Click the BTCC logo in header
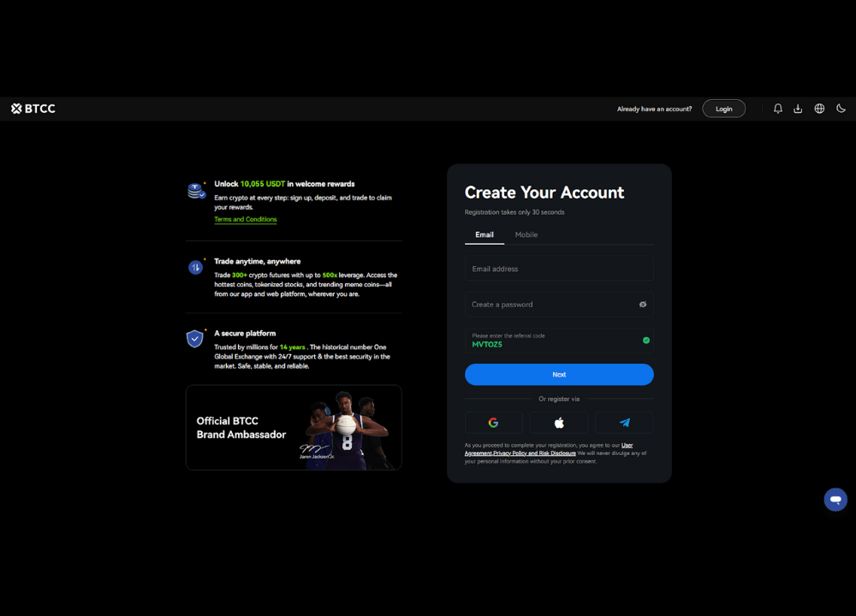 coord(33,109)
